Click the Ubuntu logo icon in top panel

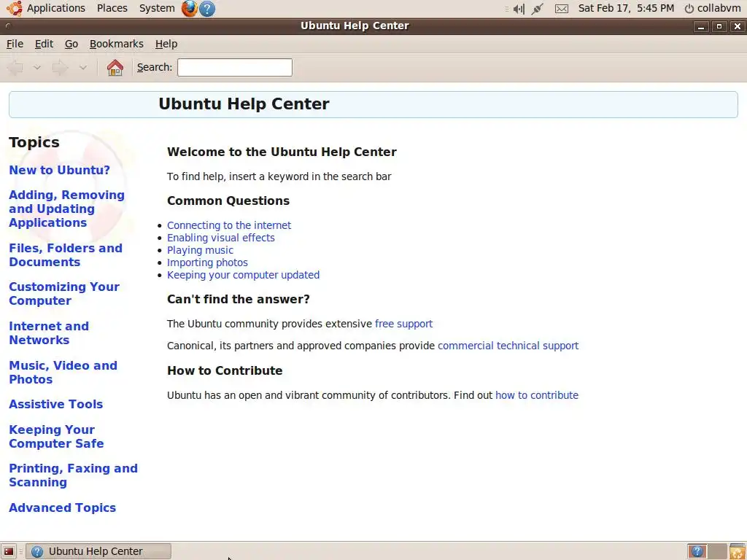click(15, 8)
